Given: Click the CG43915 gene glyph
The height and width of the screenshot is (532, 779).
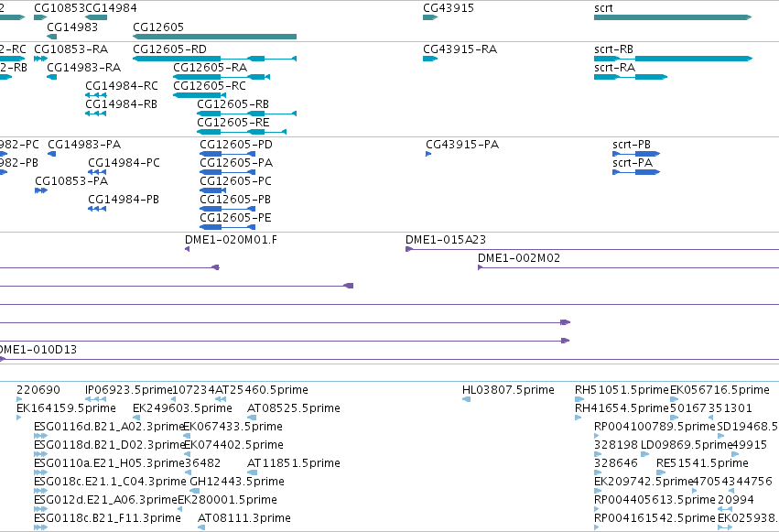Looking at the screenshot, I should click(430, 17).
